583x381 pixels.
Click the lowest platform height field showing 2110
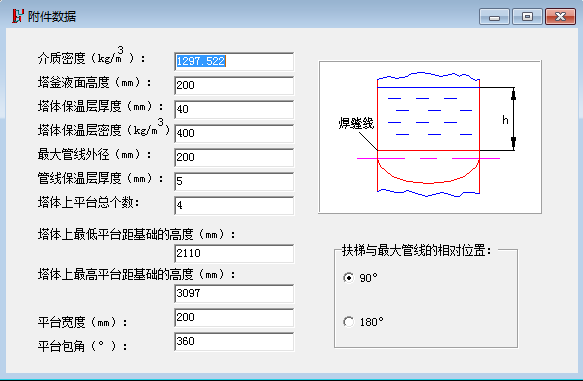[234, 254]
